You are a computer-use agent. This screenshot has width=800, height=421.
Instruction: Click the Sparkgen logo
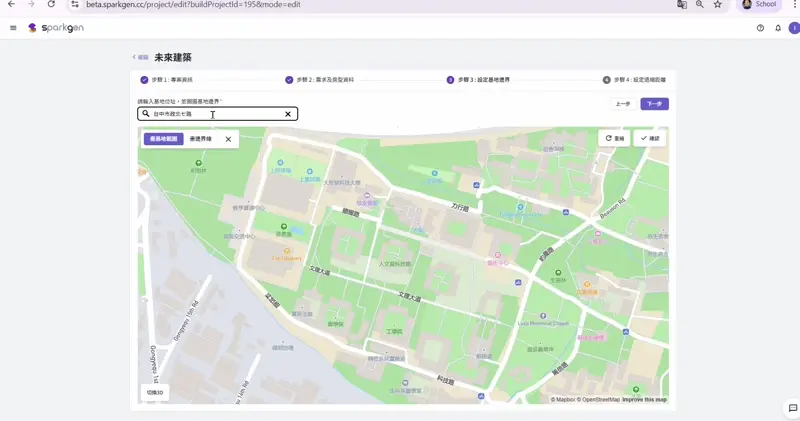pos(56,28)
